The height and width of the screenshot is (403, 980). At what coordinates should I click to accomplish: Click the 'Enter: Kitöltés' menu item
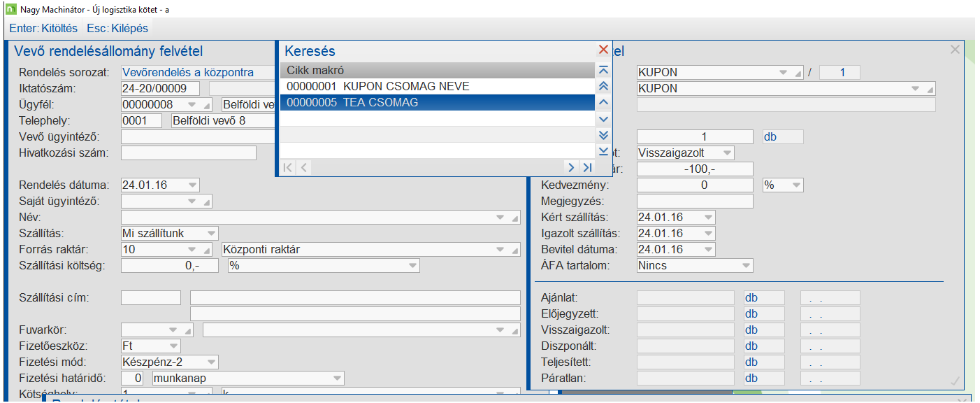[43, 29]
